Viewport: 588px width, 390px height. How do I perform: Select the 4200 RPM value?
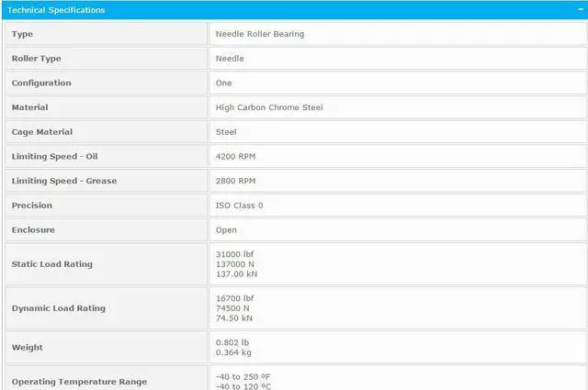pyautogui.click(x=235, y=157)
